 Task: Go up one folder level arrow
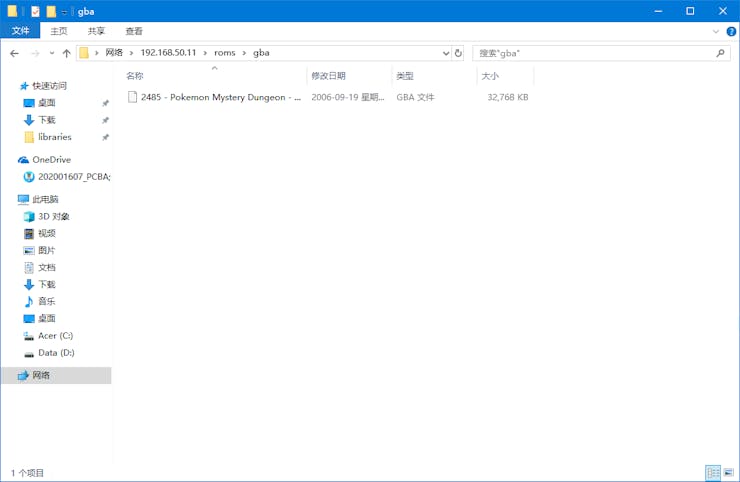67,53
